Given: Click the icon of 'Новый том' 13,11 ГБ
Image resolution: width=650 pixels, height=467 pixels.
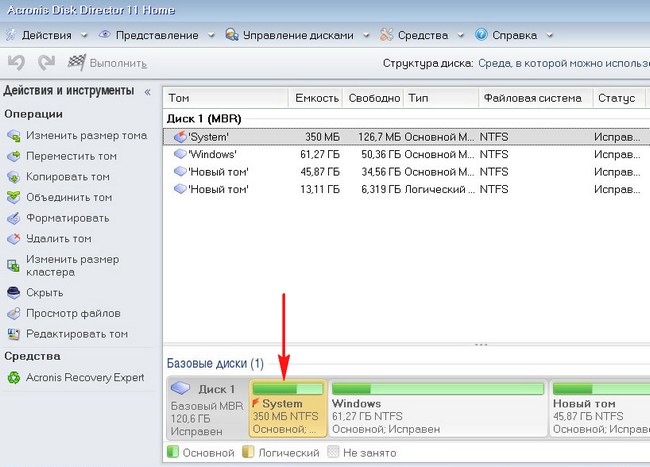Looking at the screenshot, I should point(180,189).
